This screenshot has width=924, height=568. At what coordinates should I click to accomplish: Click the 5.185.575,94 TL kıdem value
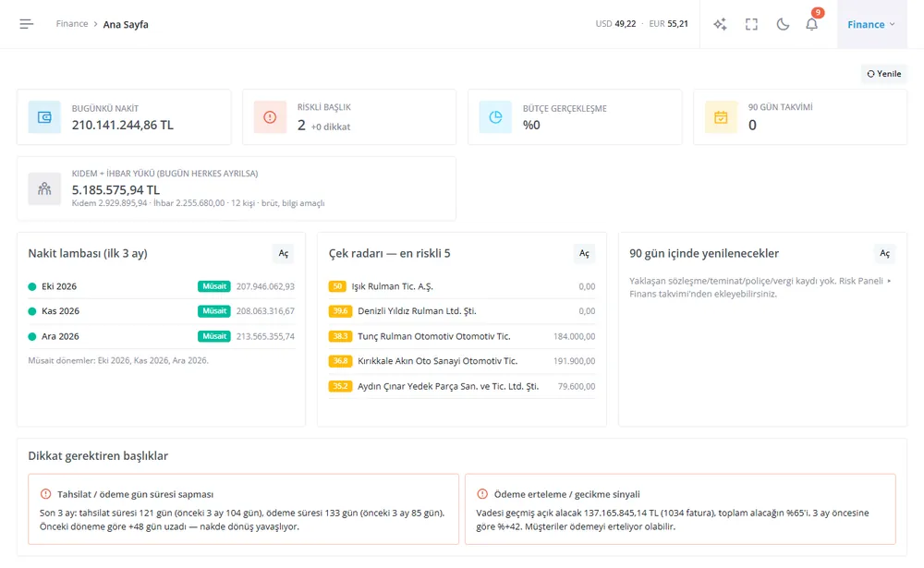(x=115, y=189)
